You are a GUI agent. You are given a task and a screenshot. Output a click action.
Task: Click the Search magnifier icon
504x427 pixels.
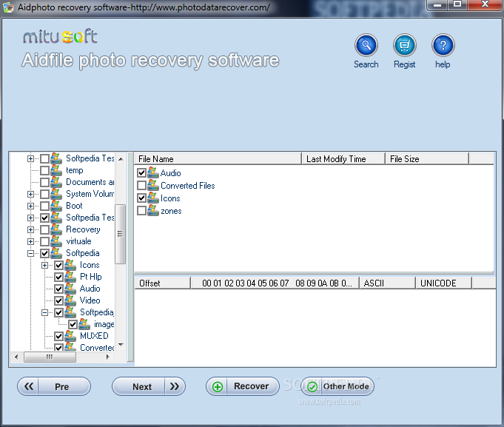point(366,45)
